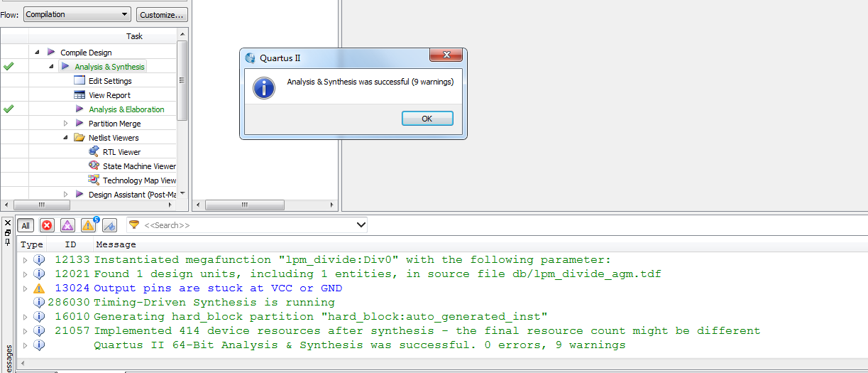Expand message 12021 Found 1 design units
This screenshot has height=373, width=868.
(x=26, y=274)
